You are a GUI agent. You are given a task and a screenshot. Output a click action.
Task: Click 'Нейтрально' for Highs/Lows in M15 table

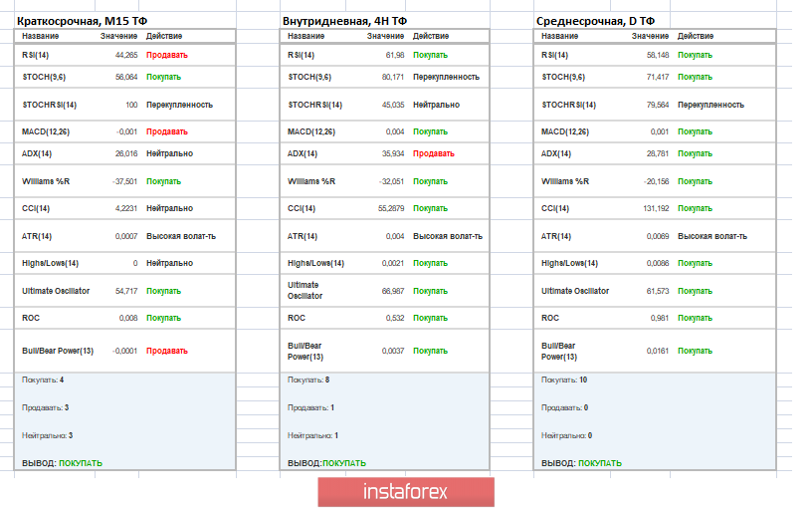169,263
